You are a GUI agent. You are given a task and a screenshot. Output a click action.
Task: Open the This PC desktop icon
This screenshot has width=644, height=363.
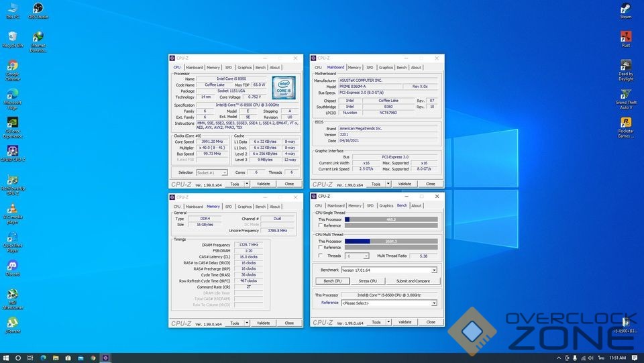[12, 11]
